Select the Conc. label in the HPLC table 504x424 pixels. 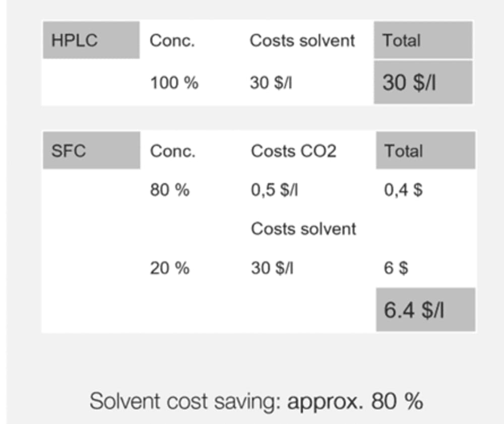172,41
